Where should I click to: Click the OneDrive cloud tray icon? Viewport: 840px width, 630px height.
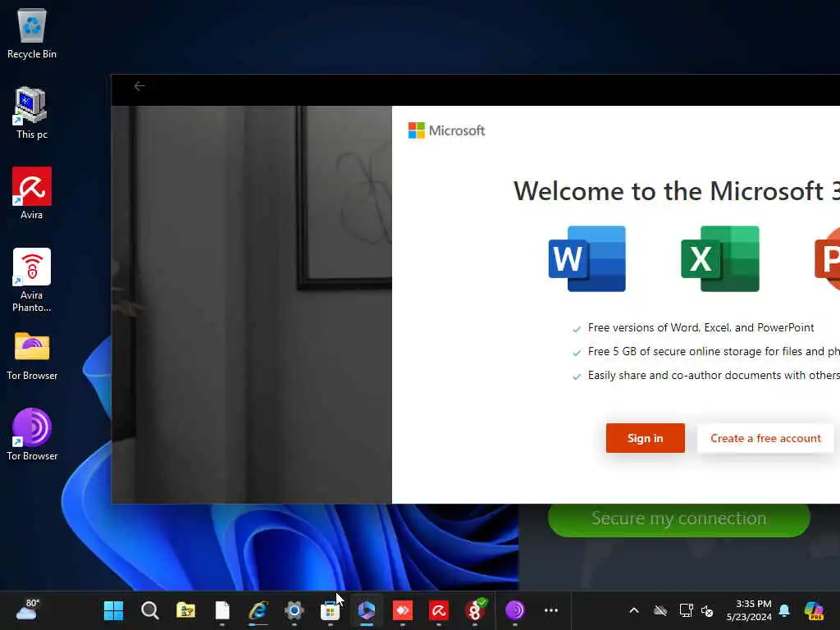(x=660, y=610)
